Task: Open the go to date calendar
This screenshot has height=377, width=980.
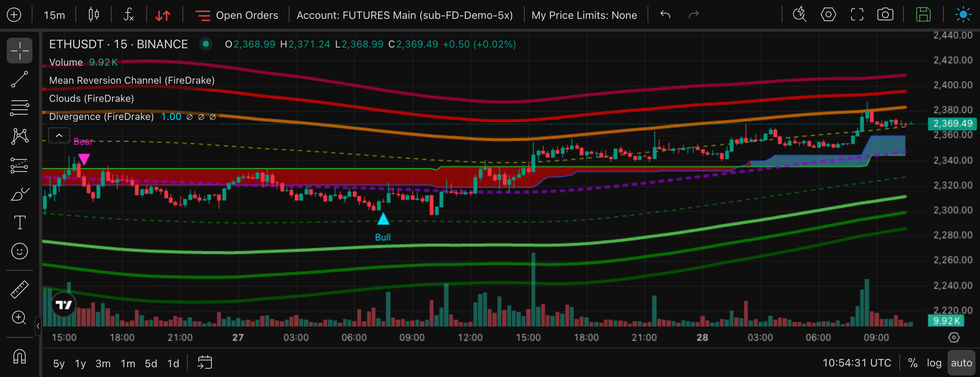Action: [205, 363]
